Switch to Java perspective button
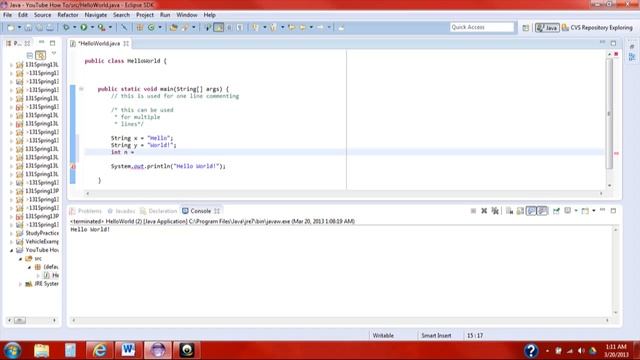Image resolution: width=640 pixels, height=360 pixels. (x=547, y=28)
